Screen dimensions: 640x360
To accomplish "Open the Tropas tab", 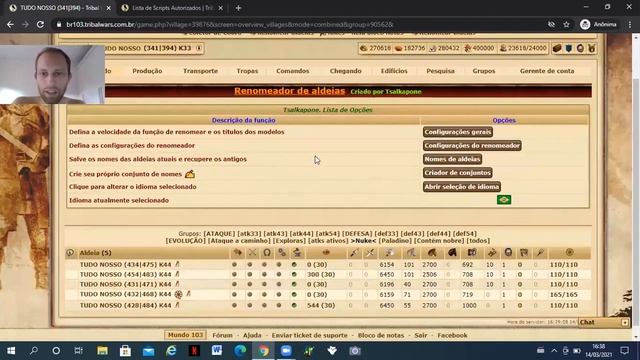I will click(247, 71).
